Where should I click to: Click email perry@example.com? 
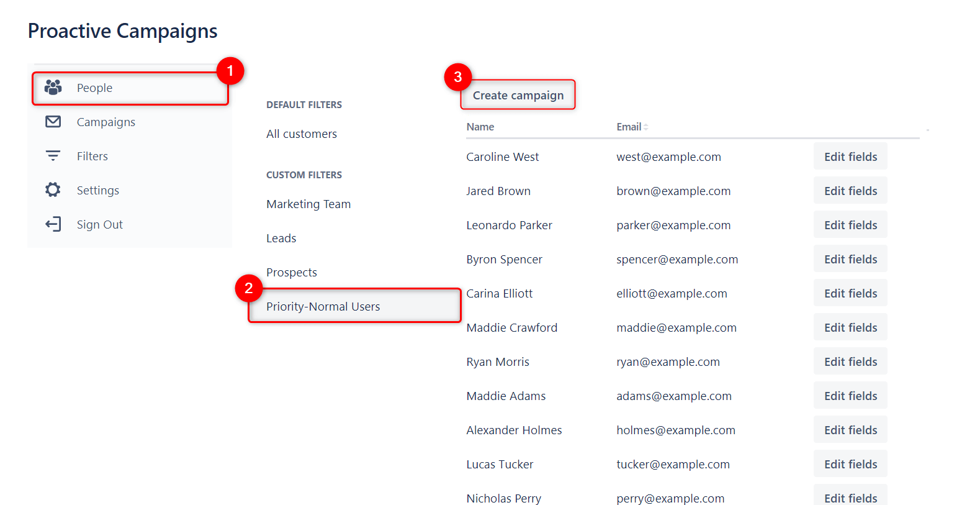(x=670, y=498)
